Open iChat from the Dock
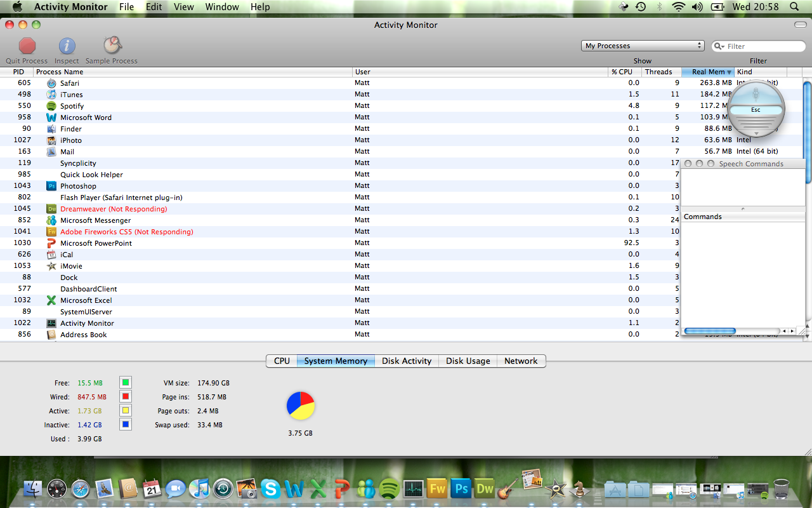Screen dimensions: 812x508 coord(176,488)
